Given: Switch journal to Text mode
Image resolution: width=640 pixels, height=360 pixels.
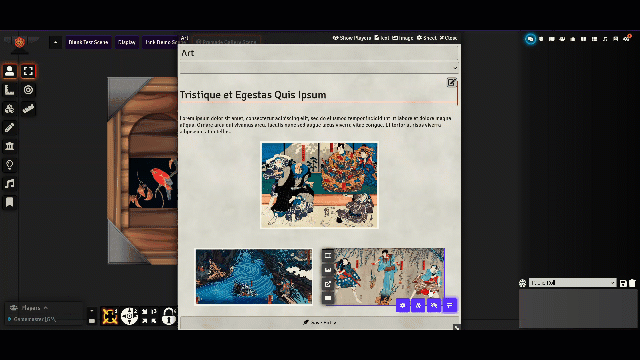Looking at the screenshot, I should click(382, 38).
